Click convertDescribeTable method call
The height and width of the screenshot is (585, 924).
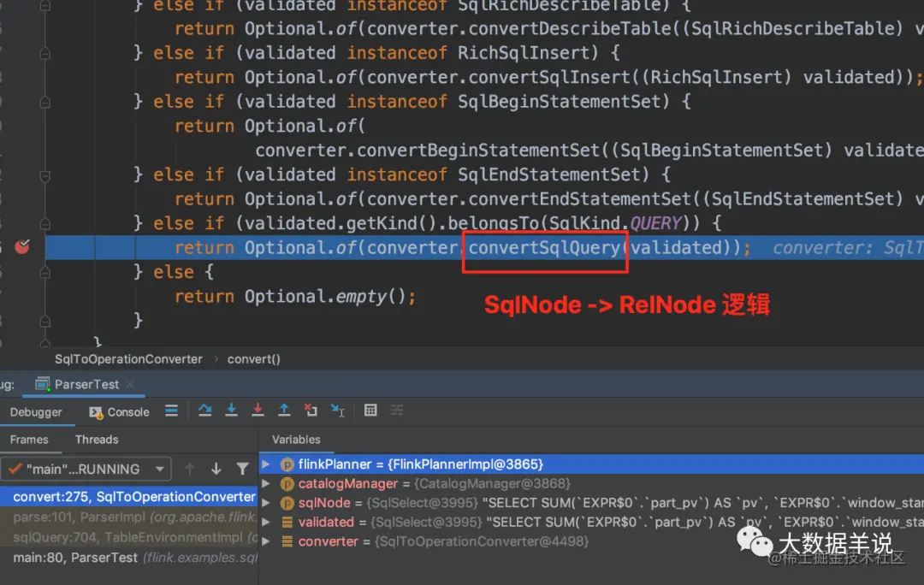[x=570, y=28]
